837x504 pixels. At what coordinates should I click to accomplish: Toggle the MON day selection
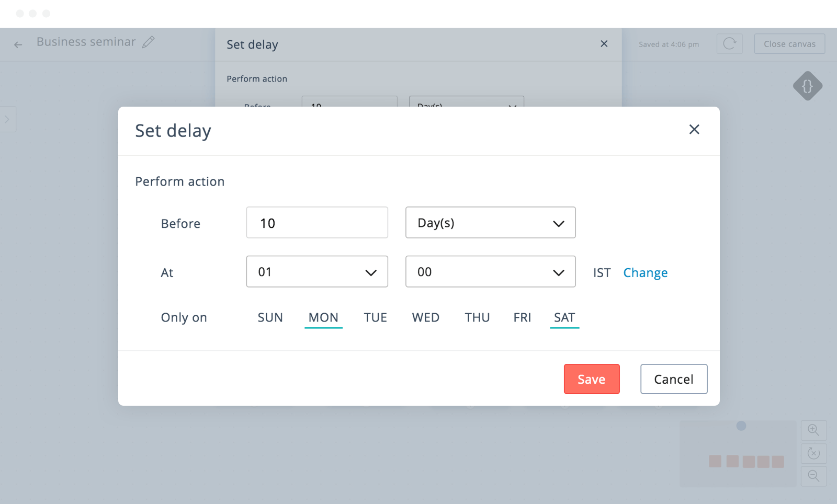pos(323,318)
